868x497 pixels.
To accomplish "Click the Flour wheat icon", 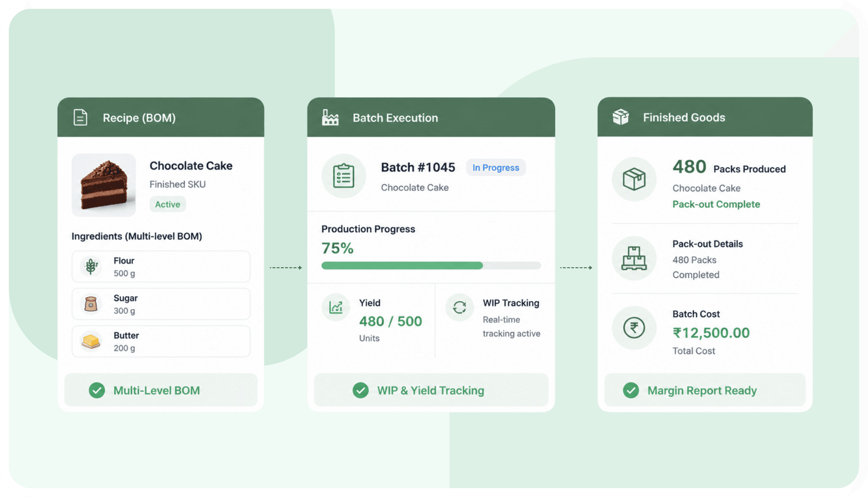I will tap(91, 266).
